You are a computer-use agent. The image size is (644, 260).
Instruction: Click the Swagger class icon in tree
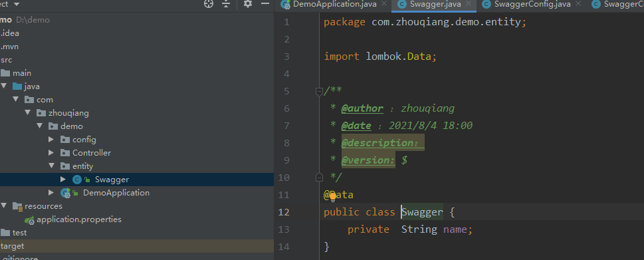click(x=77, y=179)
